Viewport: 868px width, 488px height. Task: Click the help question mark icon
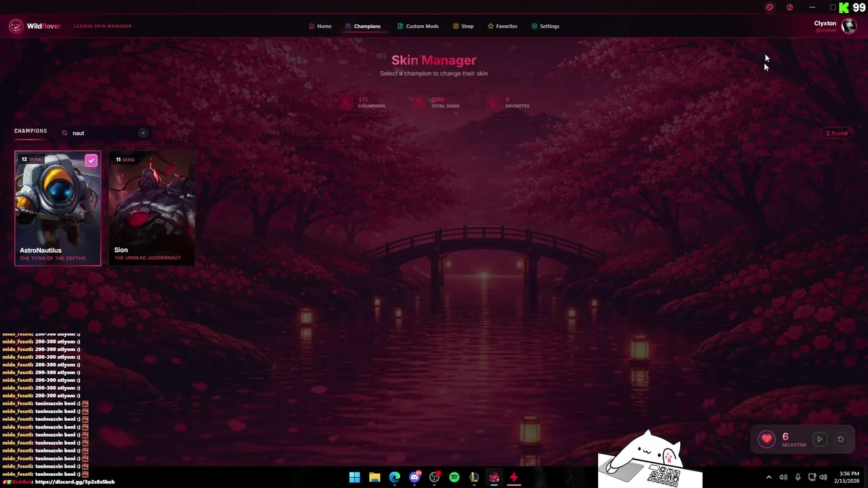pos(789,7)
